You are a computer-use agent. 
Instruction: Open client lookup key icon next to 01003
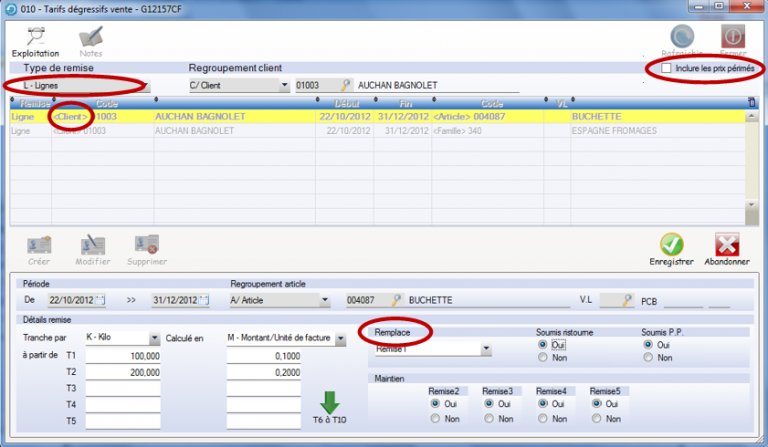coord(346,86)
